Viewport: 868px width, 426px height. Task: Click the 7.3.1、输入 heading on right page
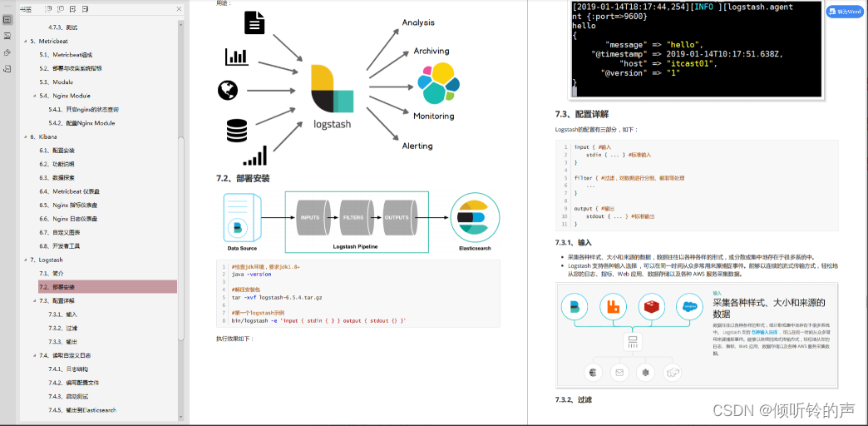pyautogui.click(x=574, y=243)
